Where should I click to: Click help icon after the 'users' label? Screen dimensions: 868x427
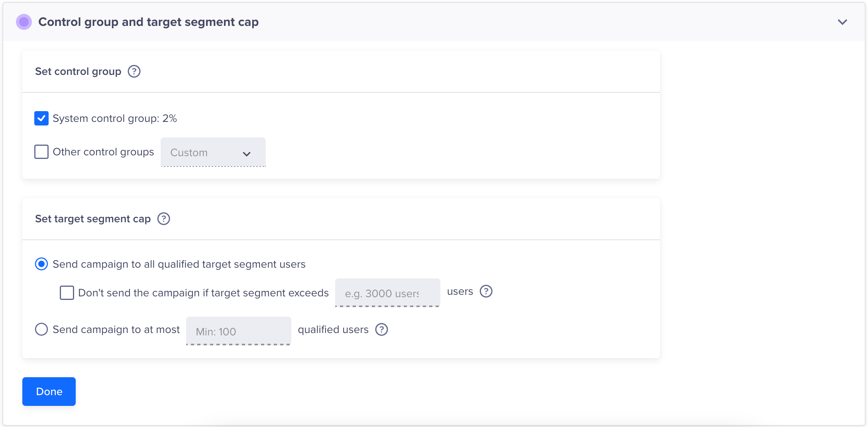486,291
